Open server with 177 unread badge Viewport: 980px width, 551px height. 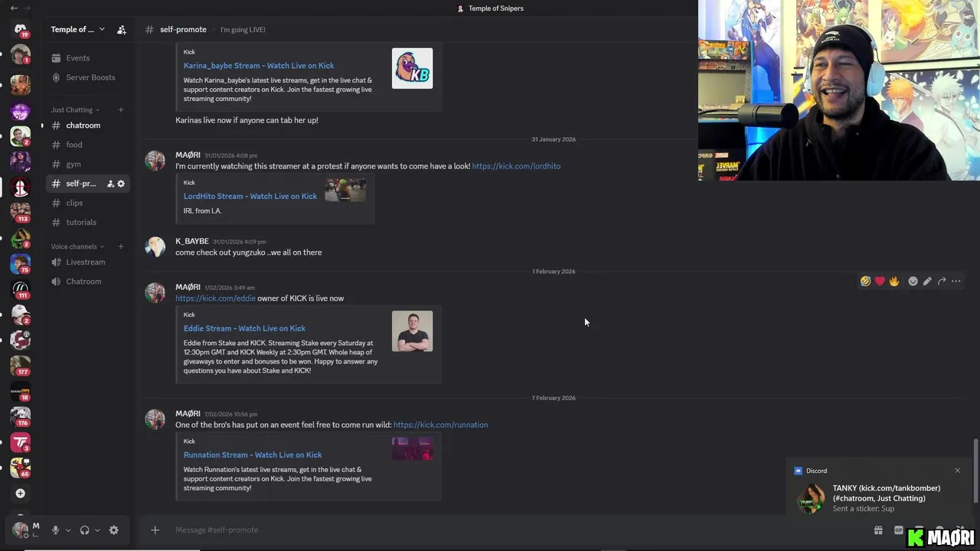[x=21, y=366]
